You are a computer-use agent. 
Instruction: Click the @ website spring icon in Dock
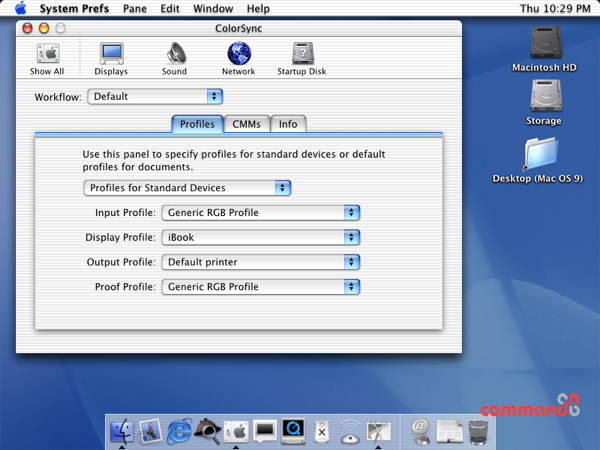click(420, 432)
